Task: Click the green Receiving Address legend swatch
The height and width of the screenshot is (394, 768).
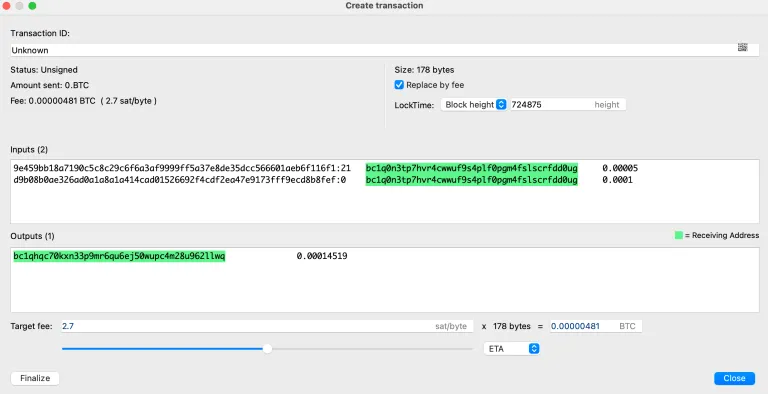Action: pos(678,235)
